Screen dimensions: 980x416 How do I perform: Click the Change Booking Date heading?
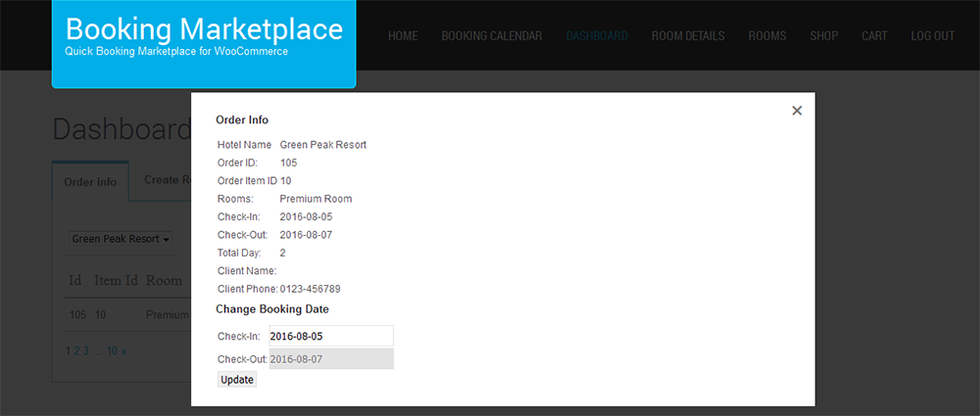click(x=272, y=309)
